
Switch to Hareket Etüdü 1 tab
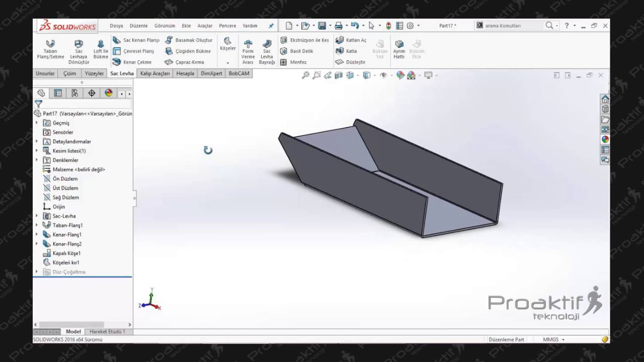pyautogui.click(x=107, y=332)
